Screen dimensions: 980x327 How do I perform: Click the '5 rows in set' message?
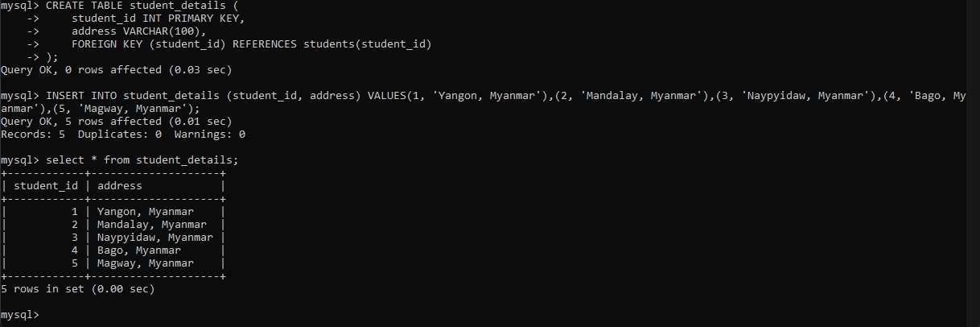[77, 288]
